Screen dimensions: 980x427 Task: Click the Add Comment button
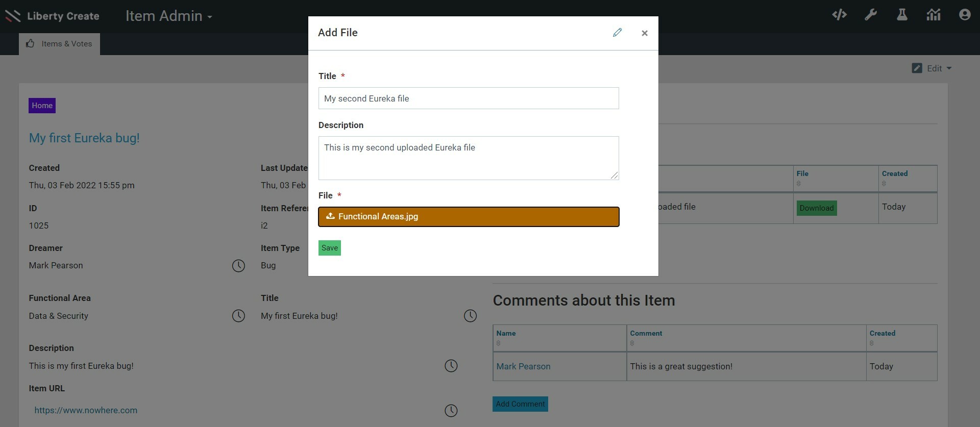coord(520,404)
